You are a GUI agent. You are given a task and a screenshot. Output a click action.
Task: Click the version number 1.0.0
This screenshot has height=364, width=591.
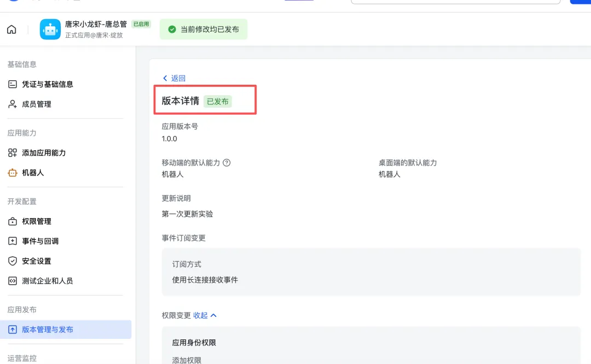[169, 139]
